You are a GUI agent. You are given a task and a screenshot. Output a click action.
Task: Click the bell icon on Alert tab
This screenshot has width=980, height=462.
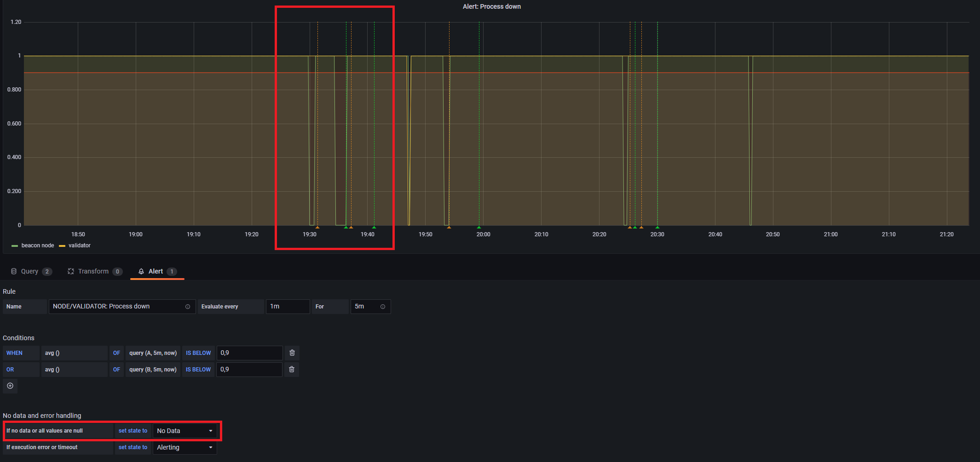(141, 271)
